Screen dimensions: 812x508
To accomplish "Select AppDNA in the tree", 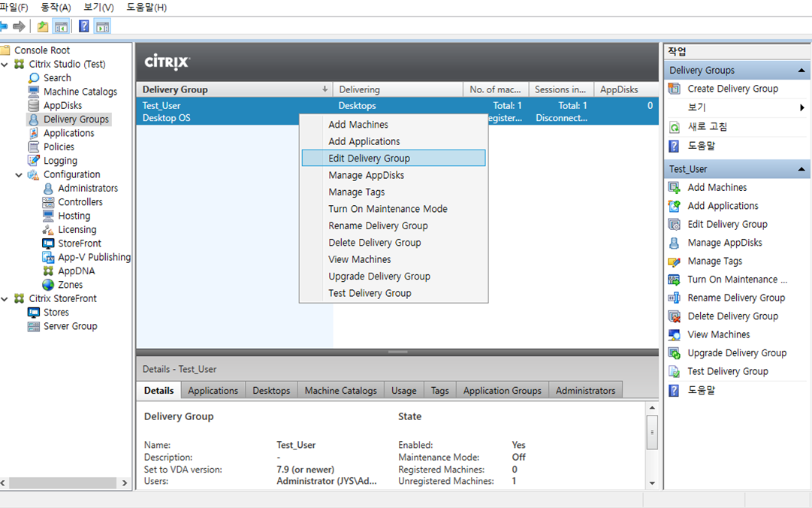I will pos(76,271).
